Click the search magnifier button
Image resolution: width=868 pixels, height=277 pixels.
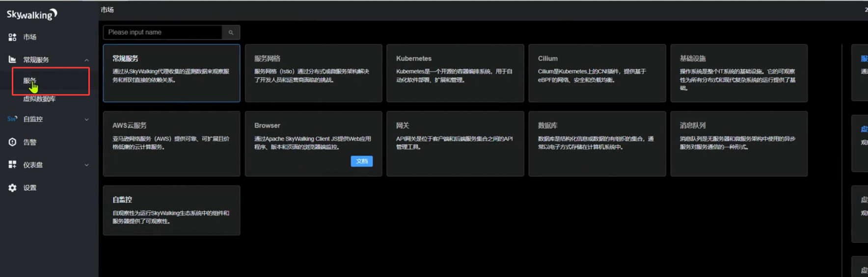(x=231, y=32)
